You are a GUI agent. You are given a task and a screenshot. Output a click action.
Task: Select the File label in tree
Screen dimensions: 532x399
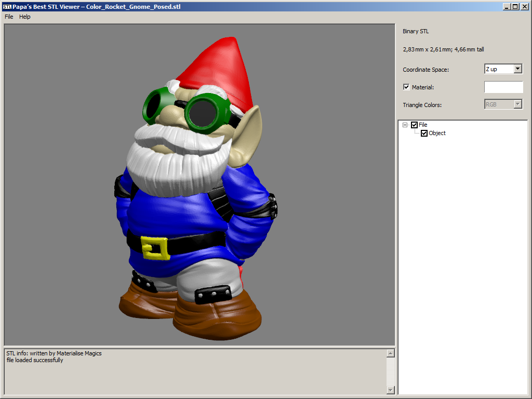(423, 125)
